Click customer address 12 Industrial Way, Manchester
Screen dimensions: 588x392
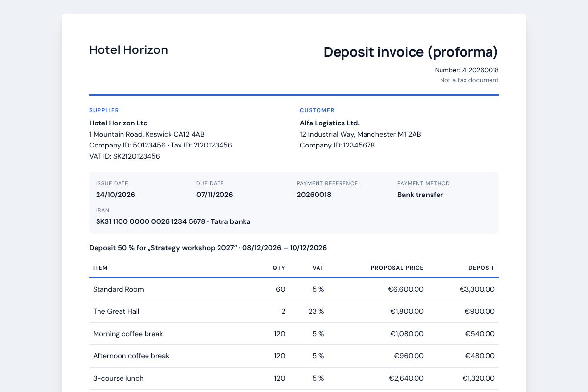[x=361, y=134]
